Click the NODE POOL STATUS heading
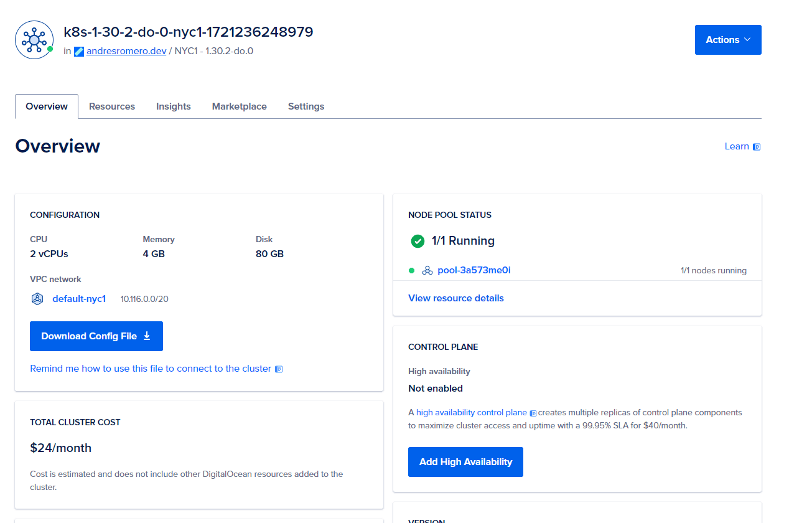The height and width of the screenshot is (523, 812). (x=450, y=215)
